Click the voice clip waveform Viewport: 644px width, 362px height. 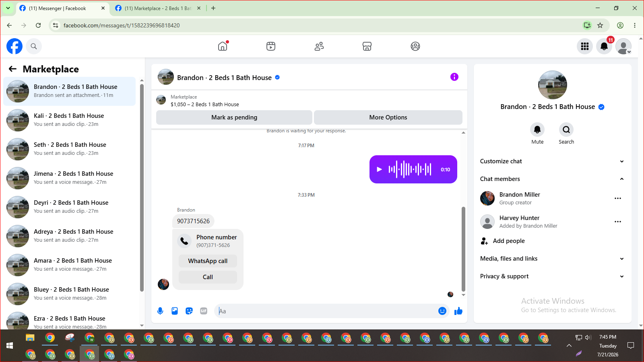coord(410,169)
